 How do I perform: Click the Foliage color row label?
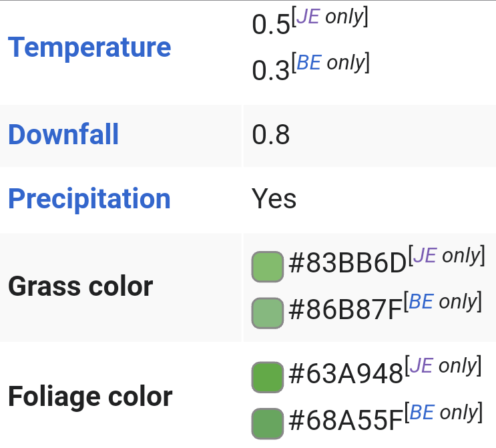click(90, 397)
